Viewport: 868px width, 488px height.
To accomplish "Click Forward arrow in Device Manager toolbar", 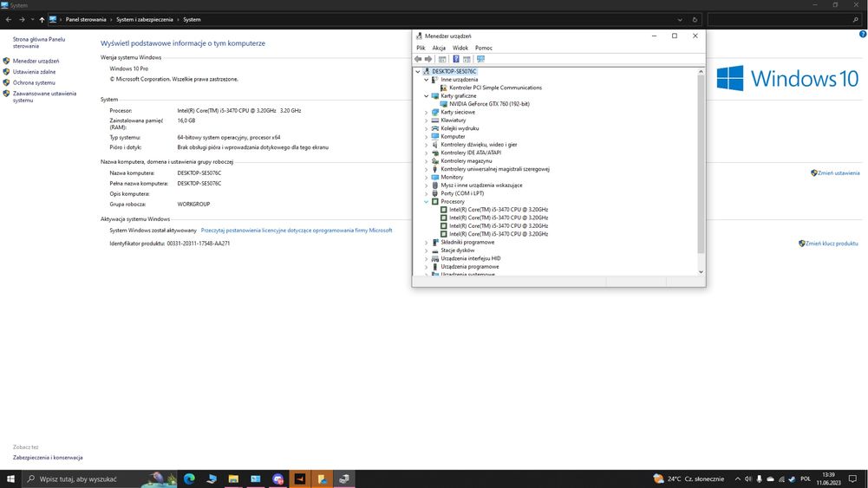I will [x=428, y=59].
